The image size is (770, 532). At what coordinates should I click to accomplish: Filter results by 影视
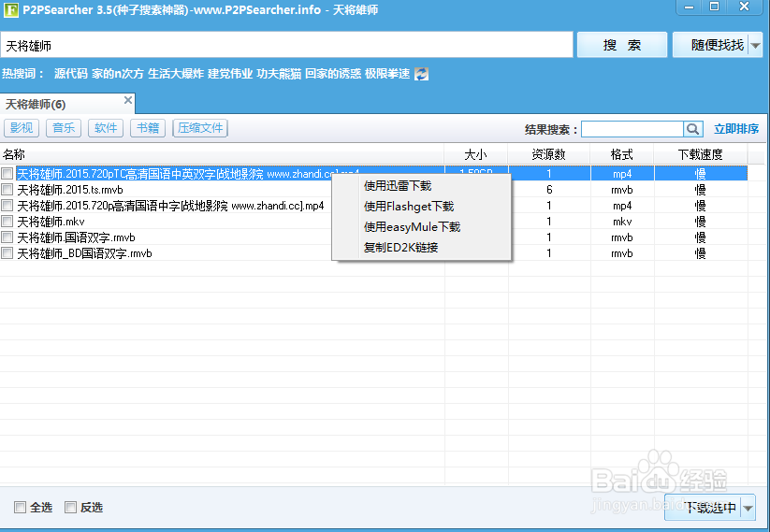click(22, 128)
